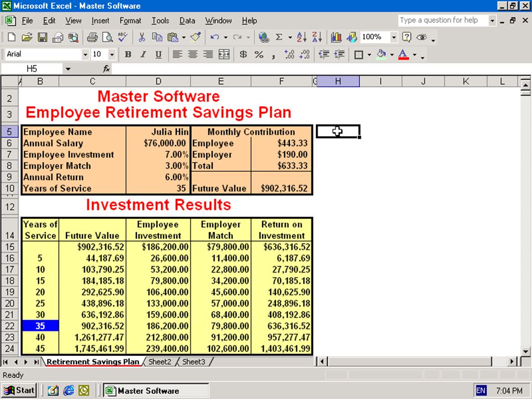Click the Cut scissors icon

click(x=142, y=37)
